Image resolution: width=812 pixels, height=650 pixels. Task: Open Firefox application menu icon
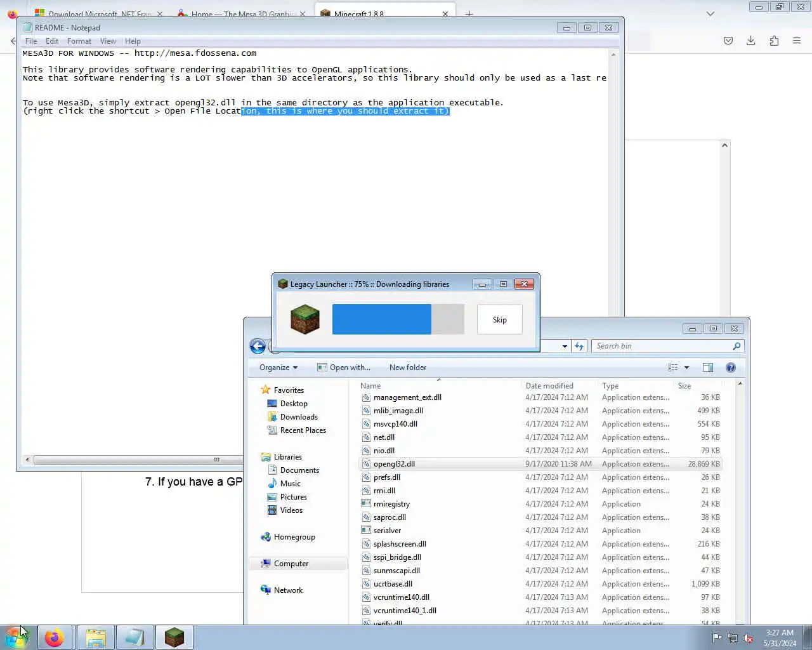click(x=797, y=41)
